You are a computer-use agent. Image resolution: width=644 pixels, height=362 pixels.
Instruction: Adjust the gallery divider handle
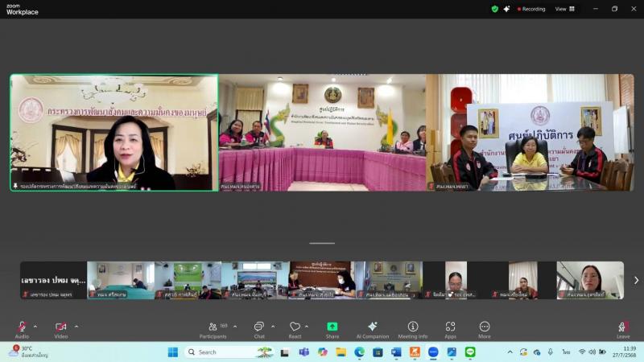pyautogui.click(x=322, y=244)
